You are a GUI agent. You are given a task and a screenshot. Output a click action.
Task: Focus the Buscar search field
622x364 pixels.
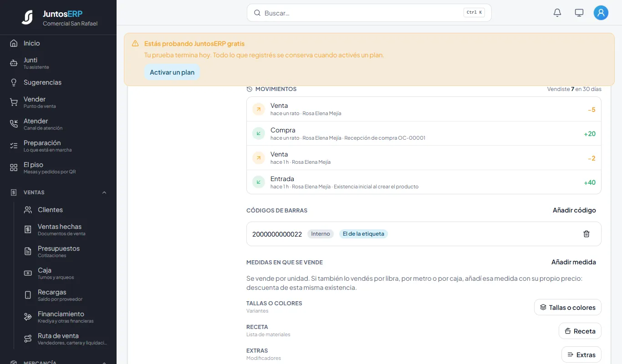369,13
